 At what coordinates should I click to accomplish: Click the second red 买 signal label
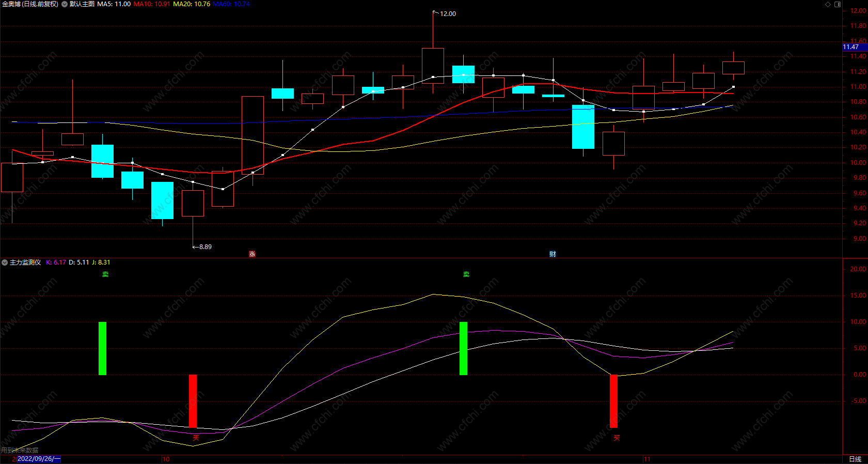(x=617, y=438)
